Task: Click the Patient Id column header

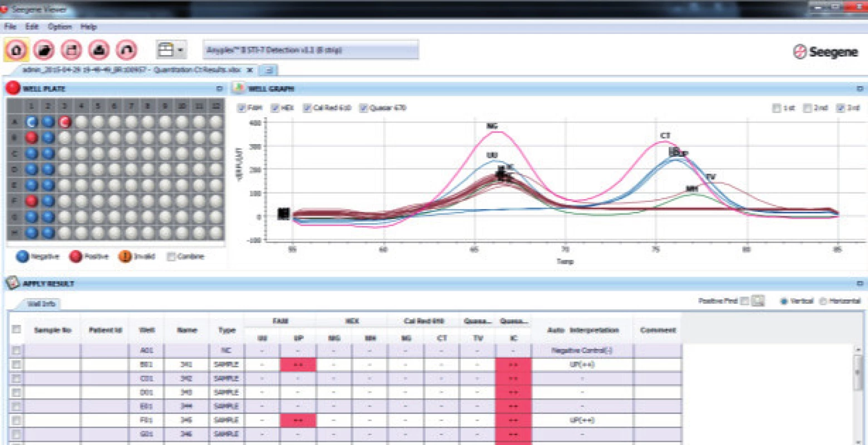Action: click(x=105, y=330)
